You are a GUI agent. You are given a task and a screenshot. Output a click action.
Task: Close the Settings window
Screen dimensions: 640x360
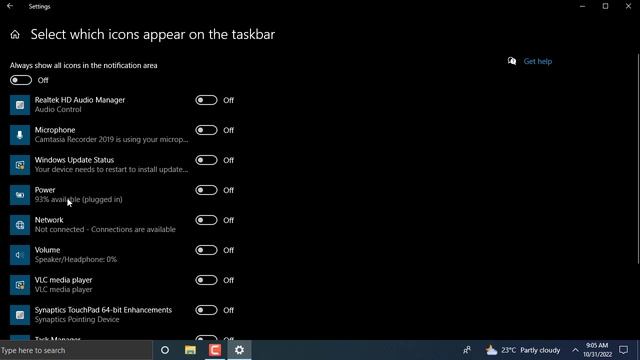629,6
